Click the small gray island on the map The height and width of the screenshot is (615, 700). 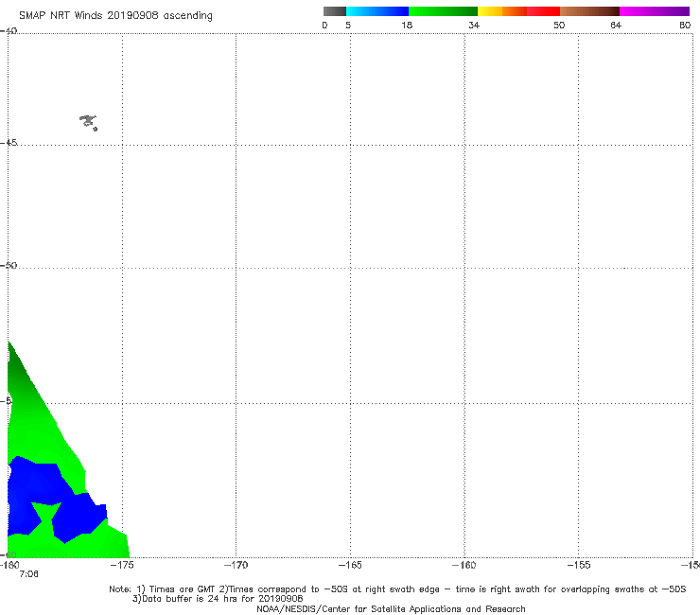88,122
